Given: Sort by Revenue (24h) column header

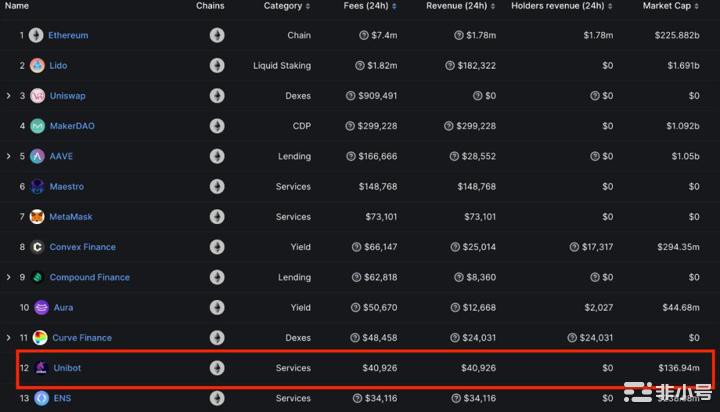Looking at the screenshot, I should (x=458, y=6).
